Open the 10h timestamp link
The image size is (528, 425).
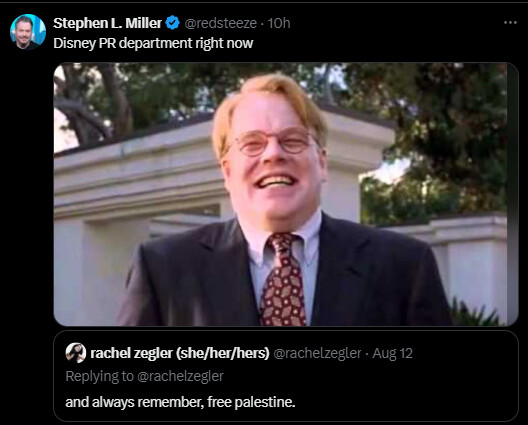coord(279,23)
